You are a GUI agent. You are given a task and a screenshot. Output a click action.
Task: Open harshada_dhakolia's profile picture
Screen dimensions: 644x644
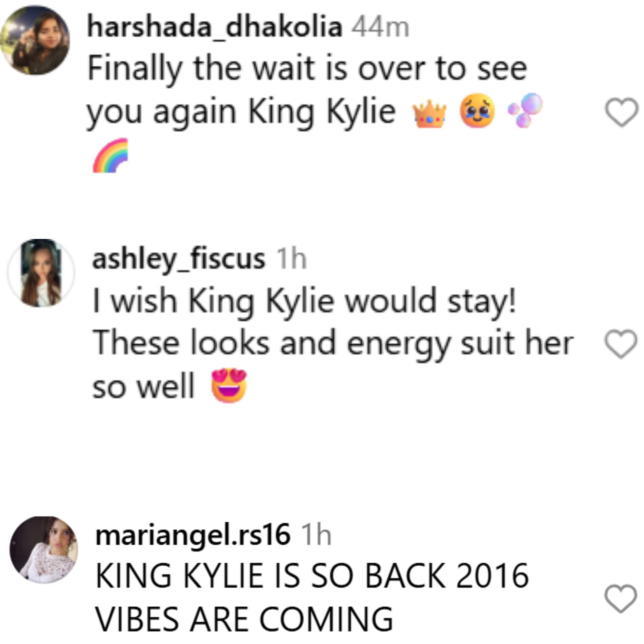pos(35,40)
